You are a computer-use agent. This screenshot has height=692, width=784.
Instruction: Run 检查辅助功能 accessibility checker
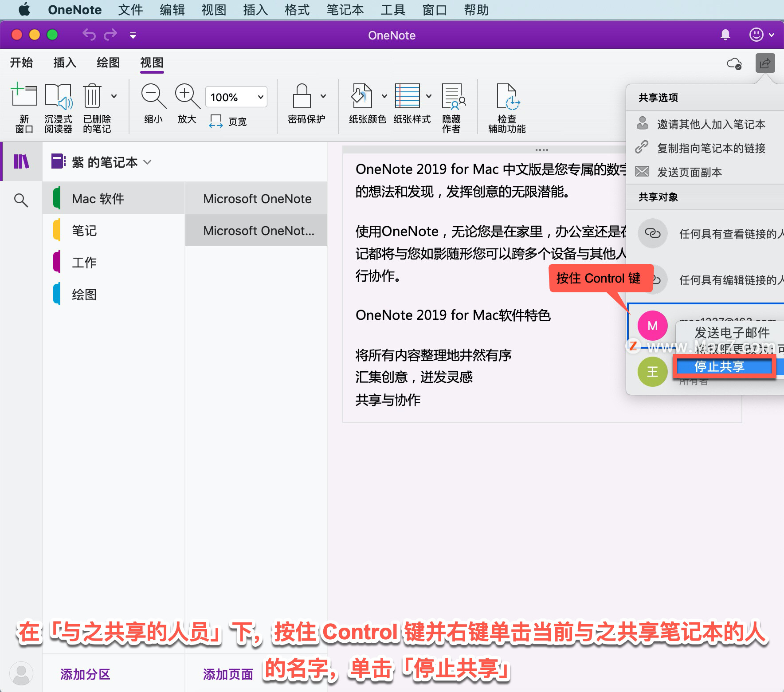507,108
